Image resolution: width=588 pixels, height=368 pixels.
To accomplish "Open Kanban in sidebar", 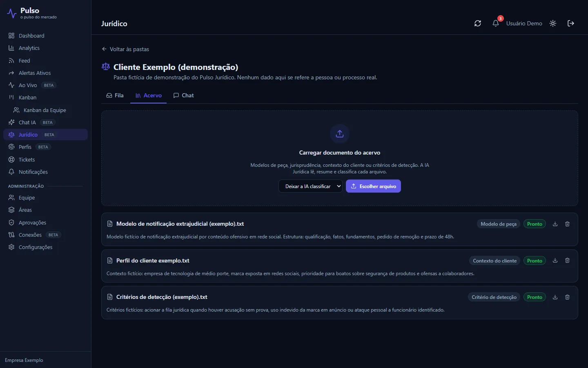I will 45,97.
